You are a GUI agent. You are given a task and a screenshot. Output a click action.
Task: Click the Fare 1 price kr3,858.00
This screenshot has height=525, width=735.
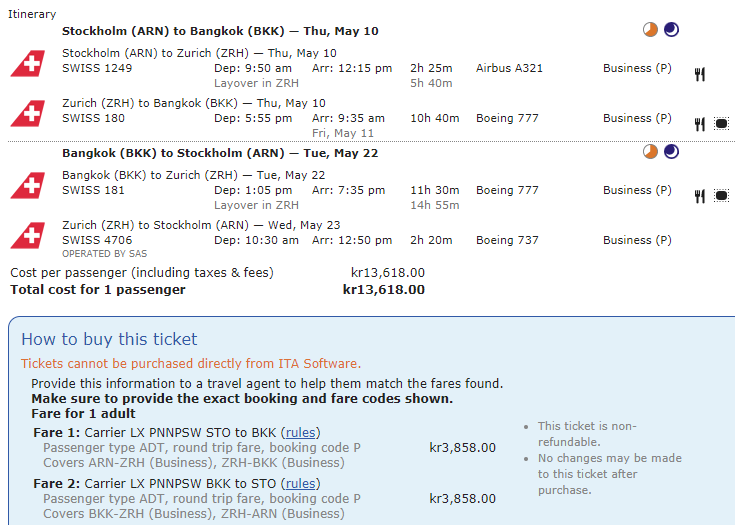click(x=462, y=447)
